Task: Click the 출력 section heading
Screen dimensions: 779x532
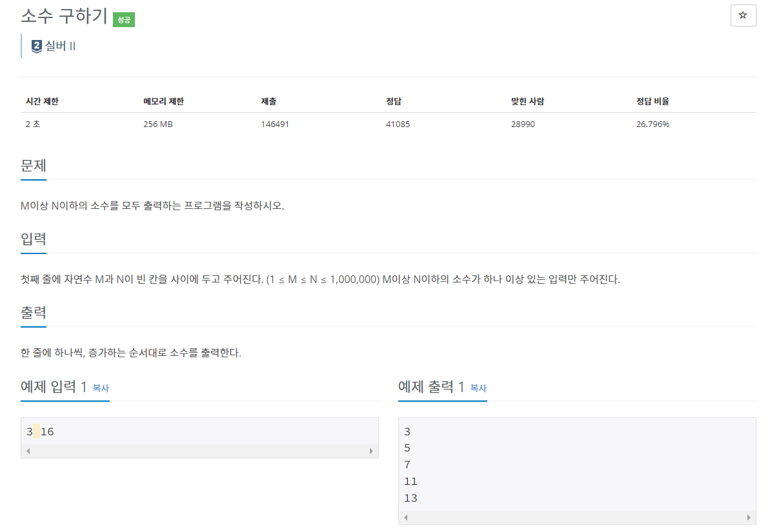Action: 34,312
